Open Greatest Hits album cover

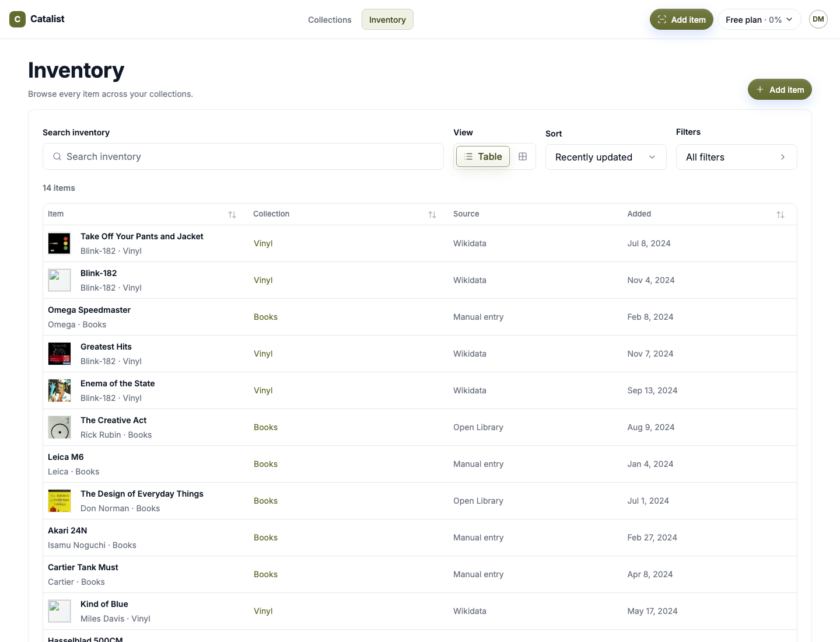coord(60,354)
